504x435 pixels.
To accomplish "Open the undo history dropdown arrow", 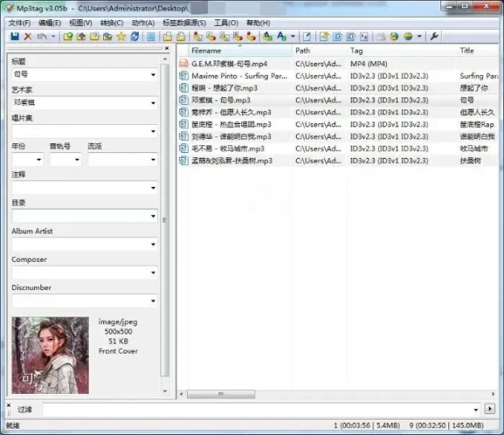I will coord(53,36).
